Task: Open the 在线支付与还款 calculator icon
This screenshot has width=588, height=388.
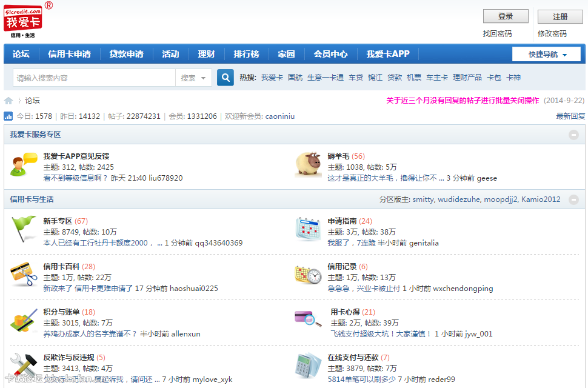Action: click(x=309, y=365)
